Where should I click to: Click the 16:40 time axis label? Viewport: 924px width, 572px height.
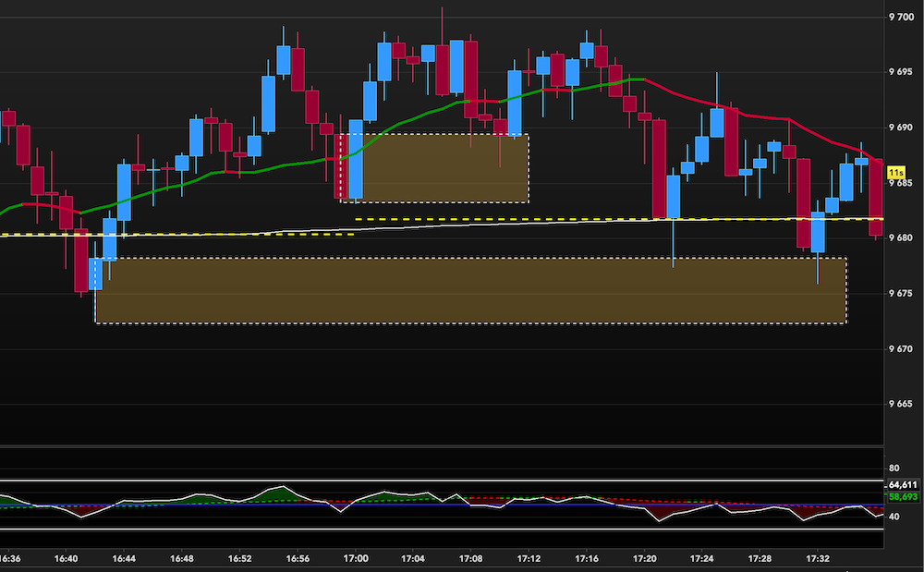click(x=66, y=558)
